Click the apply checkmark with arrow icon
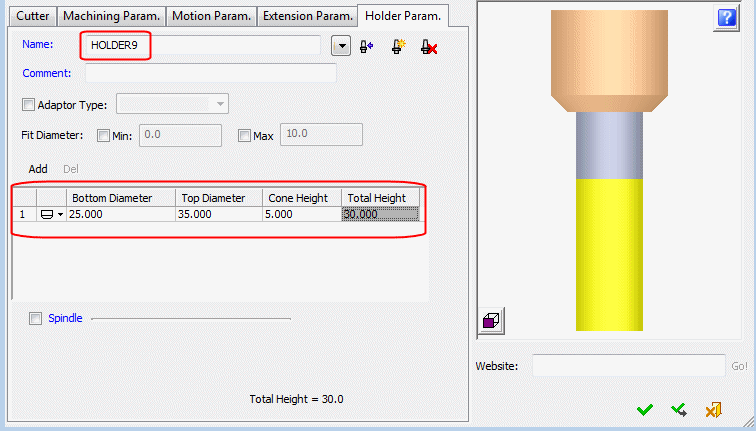The image size is (756, 431). click(x=679, y=410)
